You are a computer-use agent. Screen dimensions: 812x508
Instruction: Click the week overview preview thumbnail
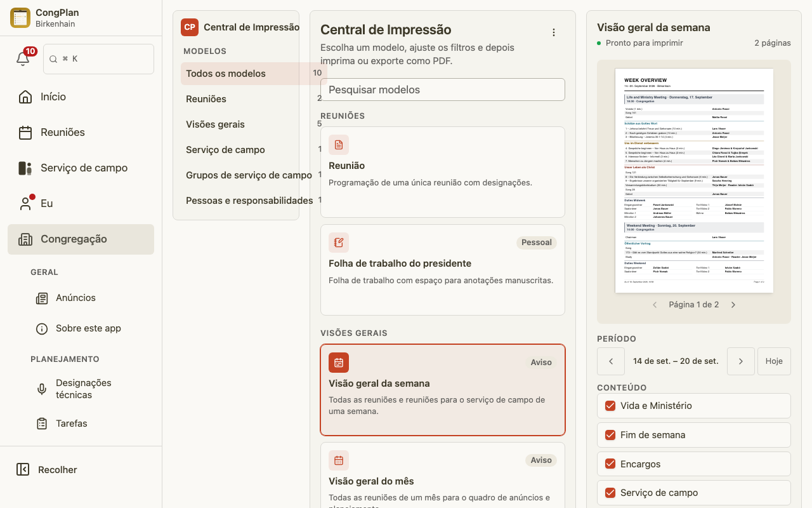click(694, 180)
